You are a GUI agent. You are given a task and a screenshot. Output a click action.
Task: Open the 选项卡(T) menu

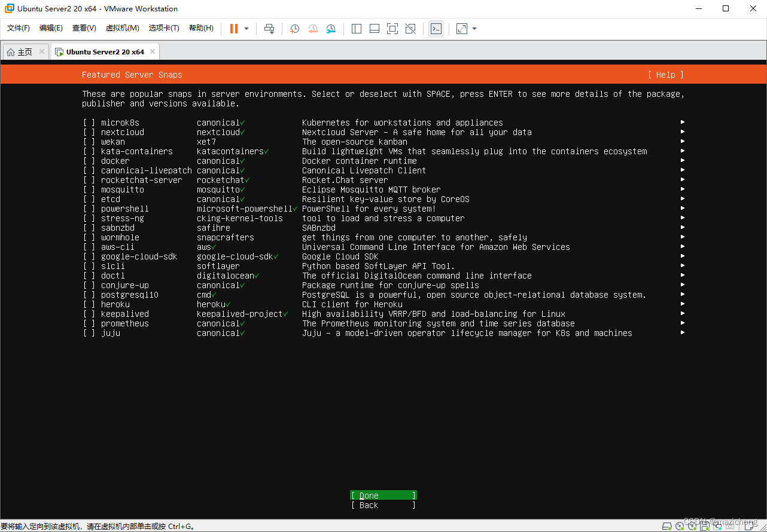[164, 28]
